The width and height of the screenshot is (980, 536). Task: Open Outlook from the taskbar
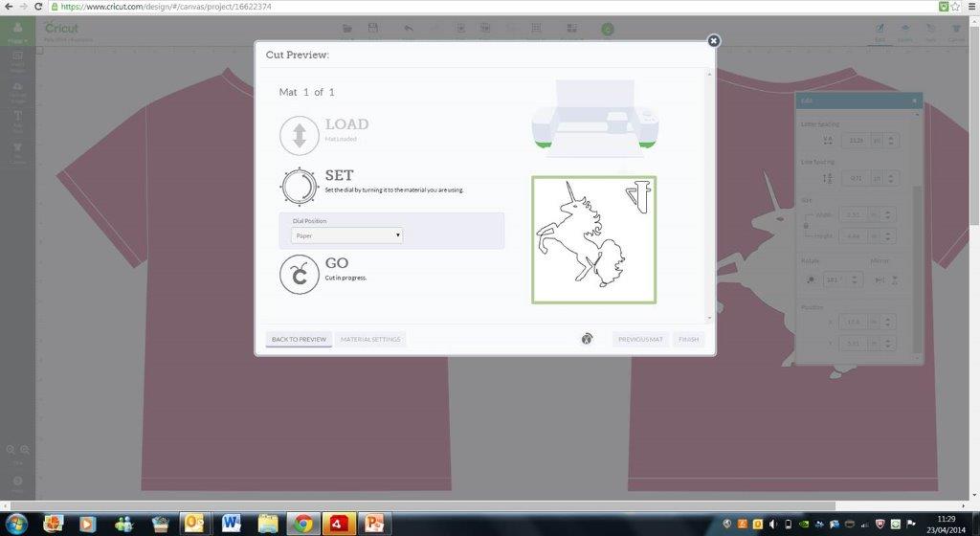point(193,523)
